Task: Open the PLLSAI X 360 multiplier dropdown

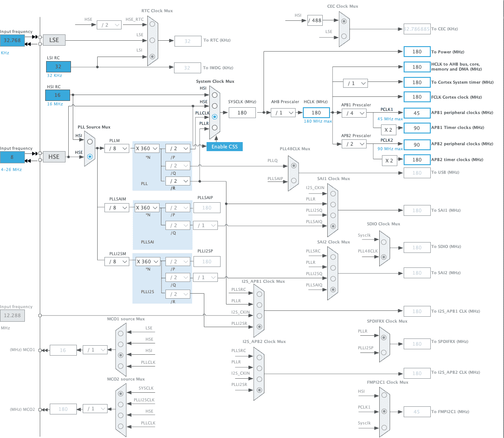Action: click(x=147, y=208)
